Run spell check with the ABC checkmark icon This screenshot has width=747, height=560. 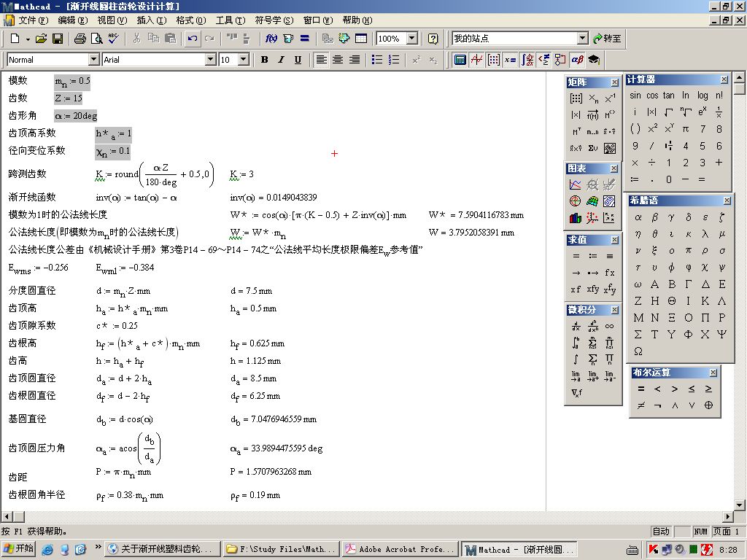click(113, 39)
